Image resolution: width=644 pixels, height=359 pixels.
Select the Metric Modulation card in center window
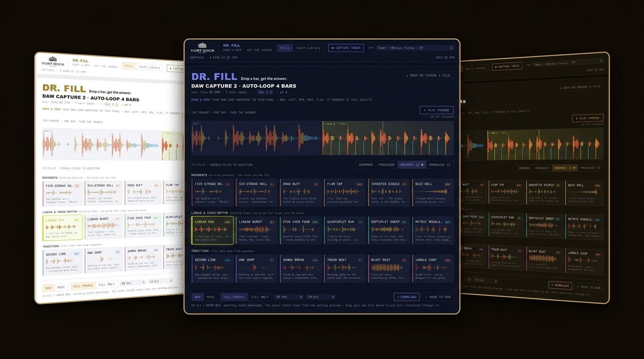coord(433,230)
